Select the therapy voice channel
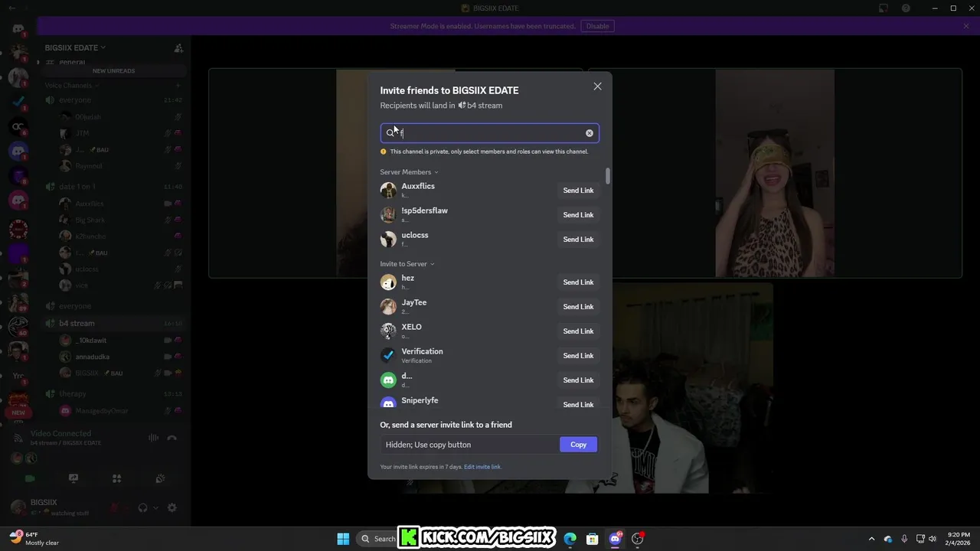980x551 pixels. click(113, 393)
